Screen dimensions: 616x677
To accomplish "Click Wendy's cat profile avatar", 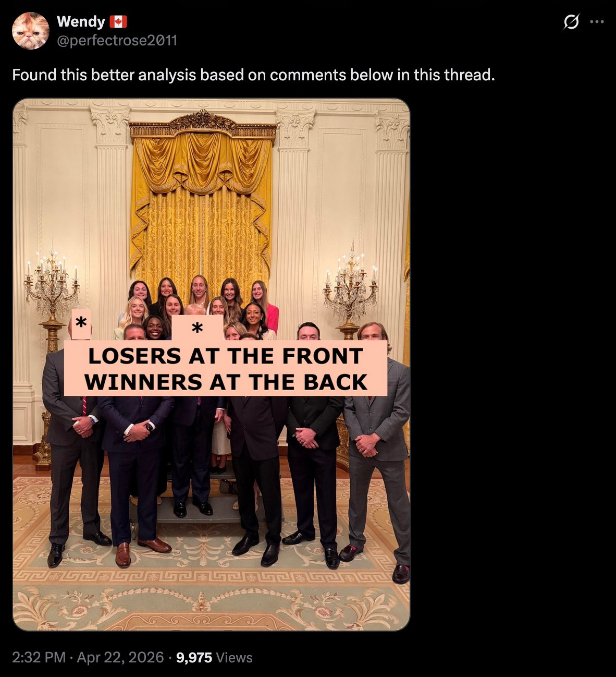I will 31,31.
